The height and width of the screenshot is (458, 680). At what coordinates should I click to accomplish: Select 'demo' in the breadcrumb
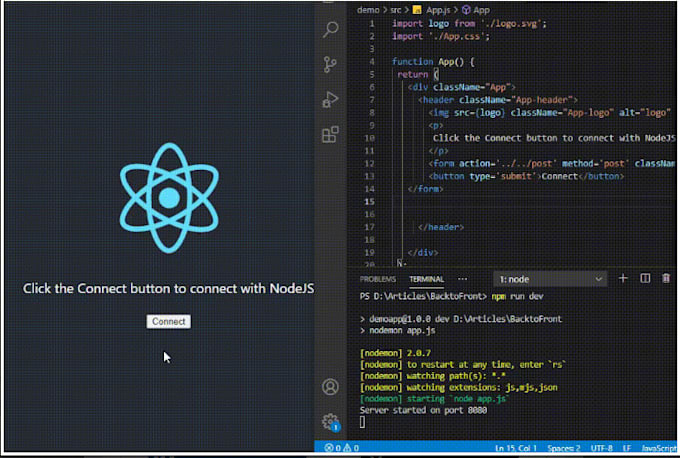pyautogui.click(x=368, y=10)
